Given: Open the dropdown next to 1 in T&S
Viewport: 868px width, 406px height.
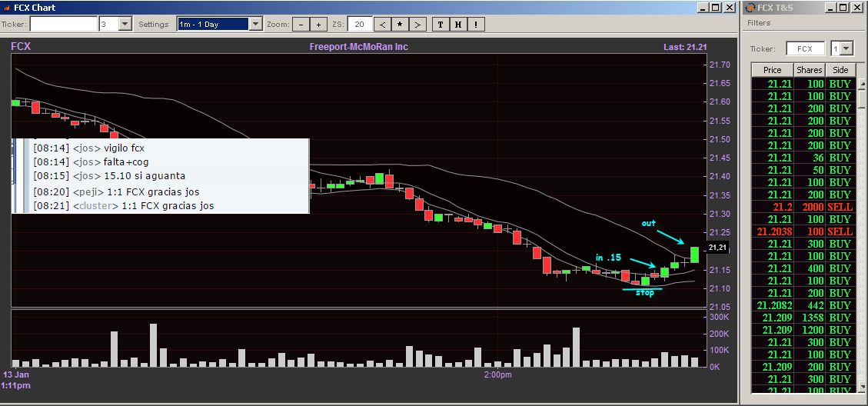Looking at the screenshot, I should click(x=846, y=48).
